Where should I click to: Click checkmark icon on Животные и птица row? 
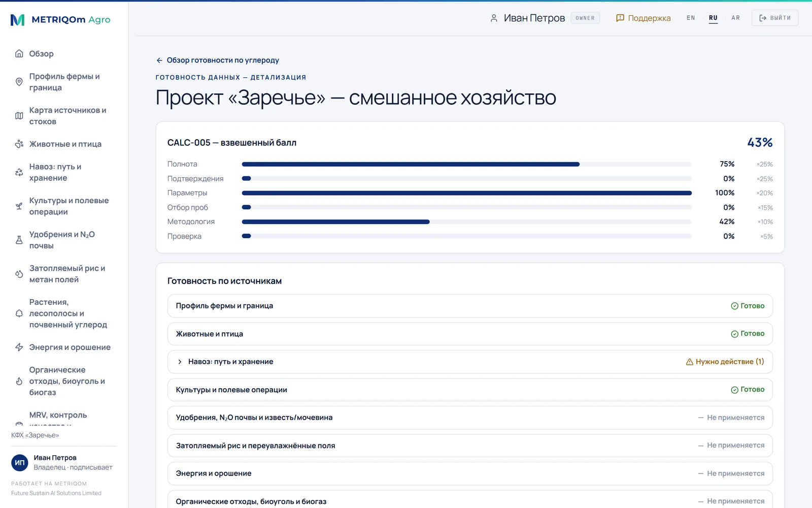[734, 334]
